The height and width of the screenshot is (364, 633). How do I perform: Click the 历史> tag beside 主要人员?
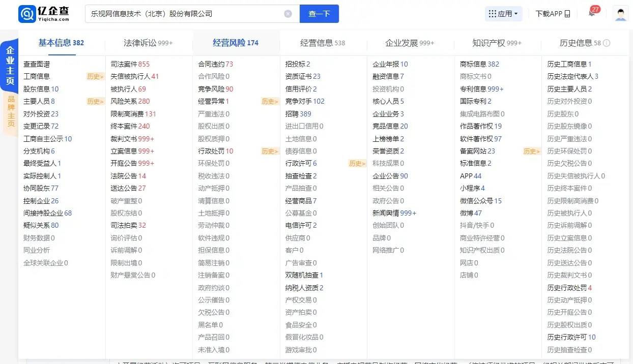coord(96,102)
